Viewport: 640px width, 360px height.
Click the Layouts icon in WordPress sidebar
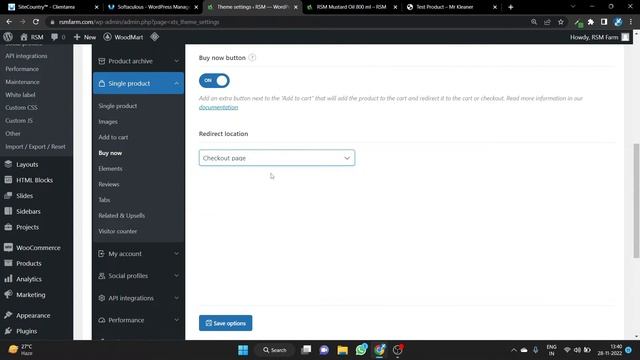pos(8,164)
